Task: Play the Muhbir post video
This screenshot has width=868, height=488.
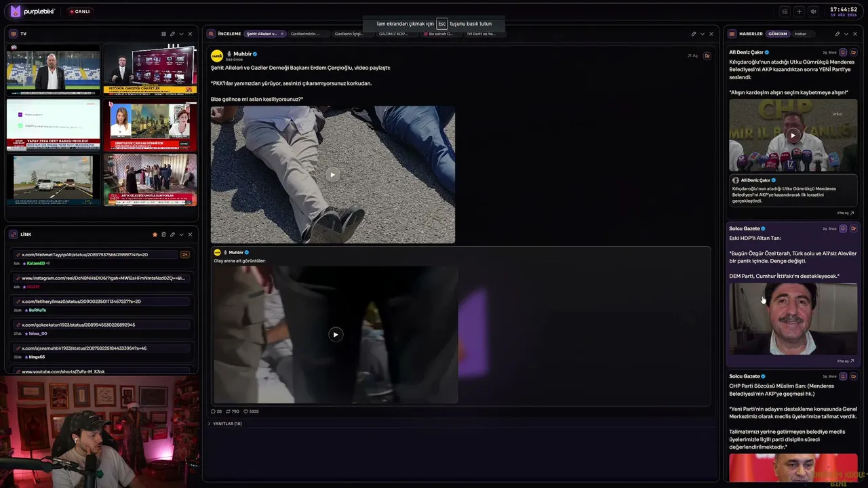Action: (x=332, y=175)
